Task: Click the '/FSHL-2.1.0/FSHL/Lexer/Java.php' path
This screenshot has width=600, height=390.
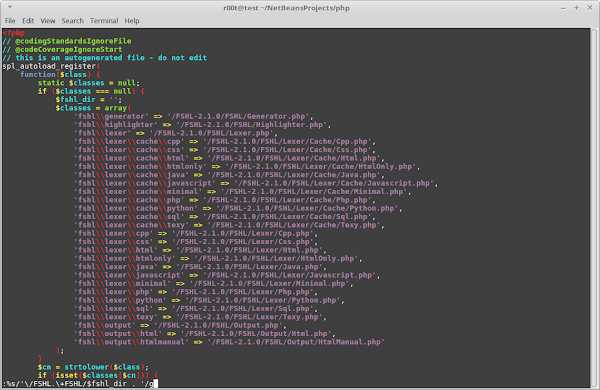Action: pos(249,267)
